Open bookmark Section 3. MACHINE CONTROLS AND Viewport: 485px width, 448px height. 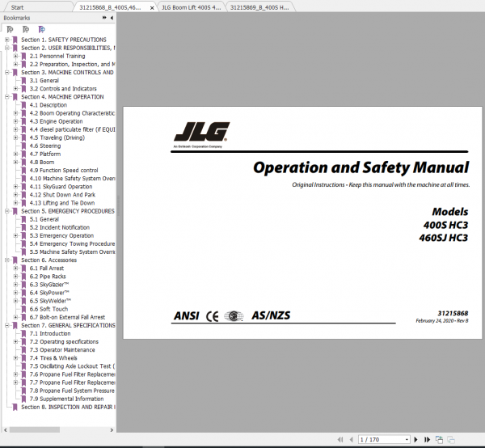67,73
